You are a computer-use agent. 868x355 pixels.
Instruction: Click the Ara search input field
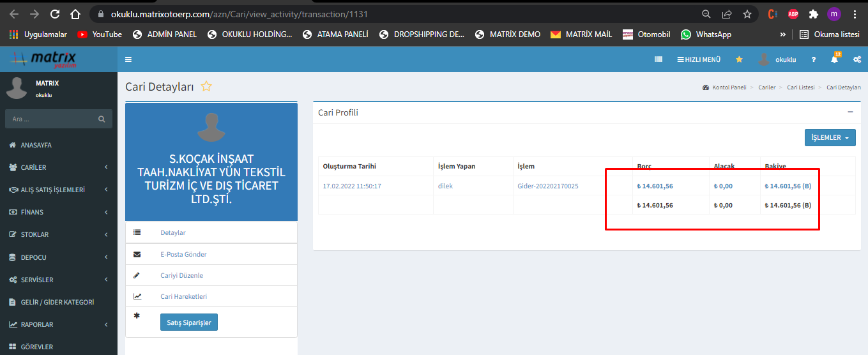51,119
